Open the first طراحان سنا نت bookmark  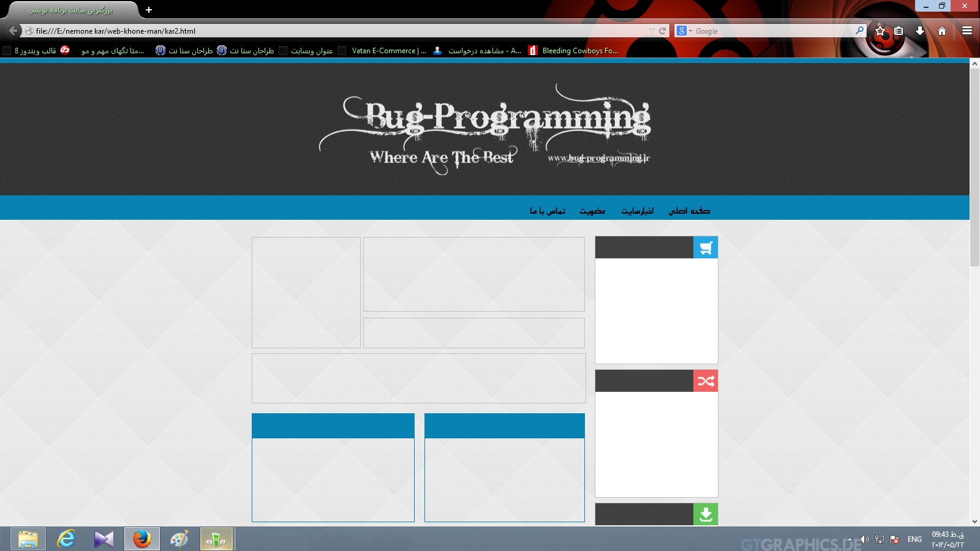[184, 51]
